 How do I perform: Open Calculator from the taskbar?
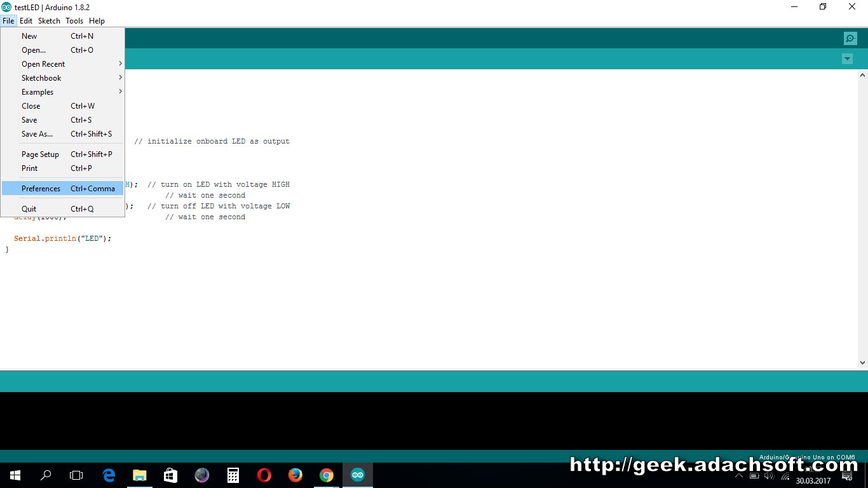[233, 475]
